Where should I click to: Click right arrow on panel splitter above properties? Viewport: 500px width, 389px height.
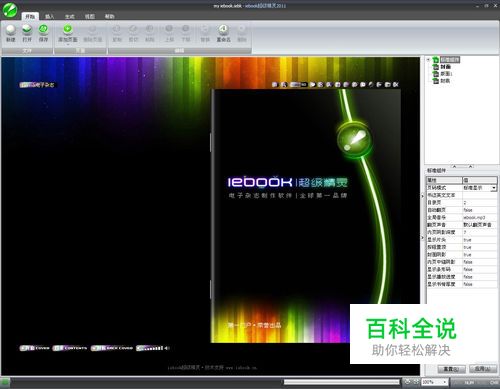tap(471, 166)
